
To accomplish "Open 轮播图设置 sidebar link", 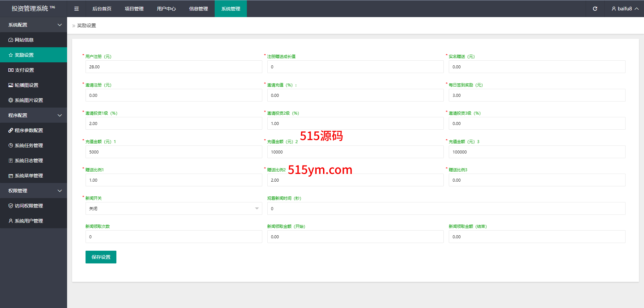I will coord(34,85).
